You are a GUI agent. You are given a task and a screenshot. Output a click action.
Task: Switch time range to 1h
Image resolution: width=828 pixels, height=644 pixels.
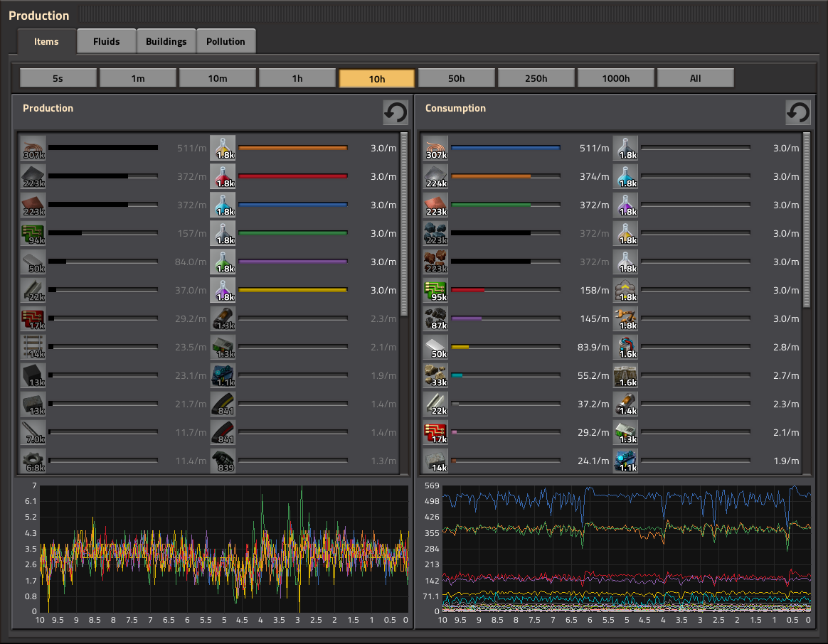click(x=297, y=78)
